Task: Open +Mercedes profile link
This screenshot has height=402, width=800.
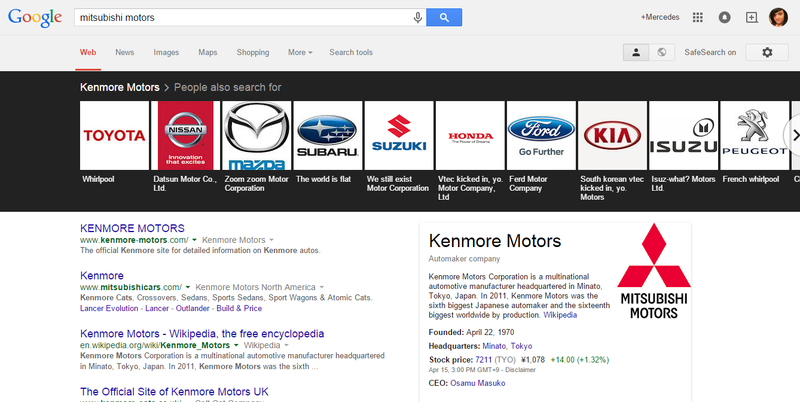Action: pyautogui.click(x=660, y=17)
